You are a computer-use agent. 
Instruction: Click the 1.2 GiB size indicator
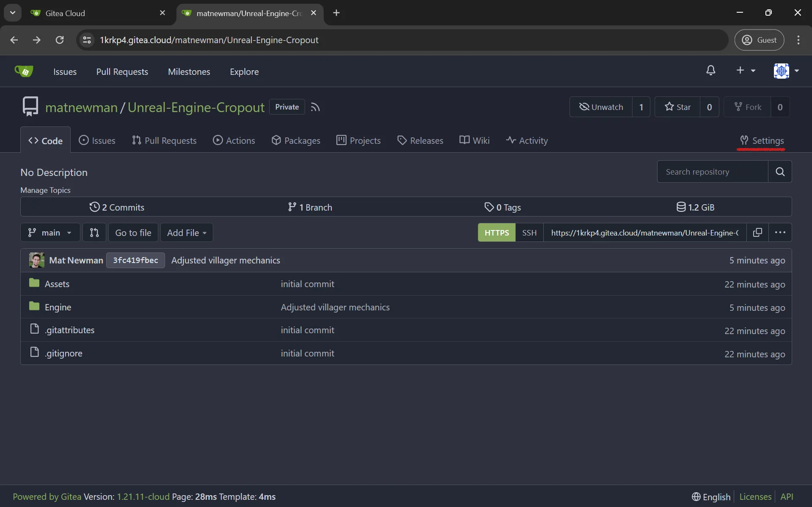click(x=695, y=207)
